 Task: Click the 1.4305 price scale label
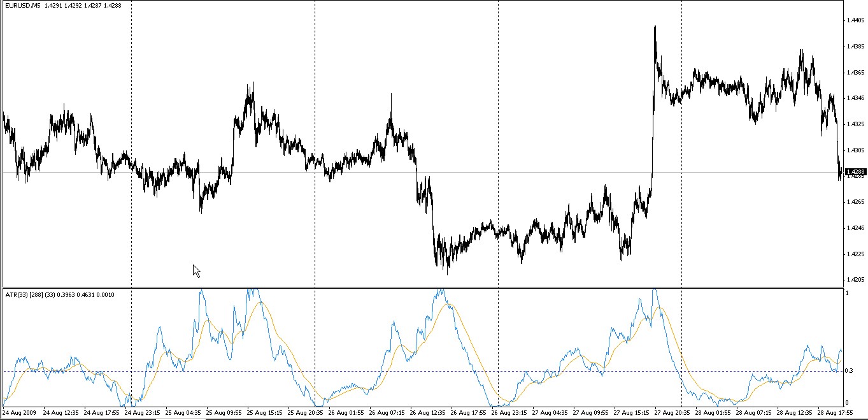pos(856,150)
